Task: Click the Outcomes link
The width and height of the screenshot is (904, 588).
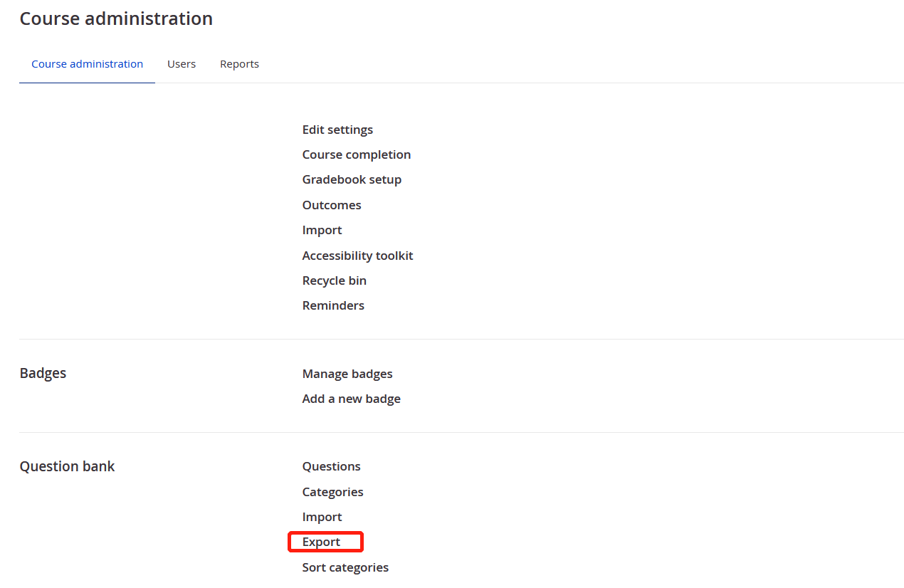Action: click(332, 205)
